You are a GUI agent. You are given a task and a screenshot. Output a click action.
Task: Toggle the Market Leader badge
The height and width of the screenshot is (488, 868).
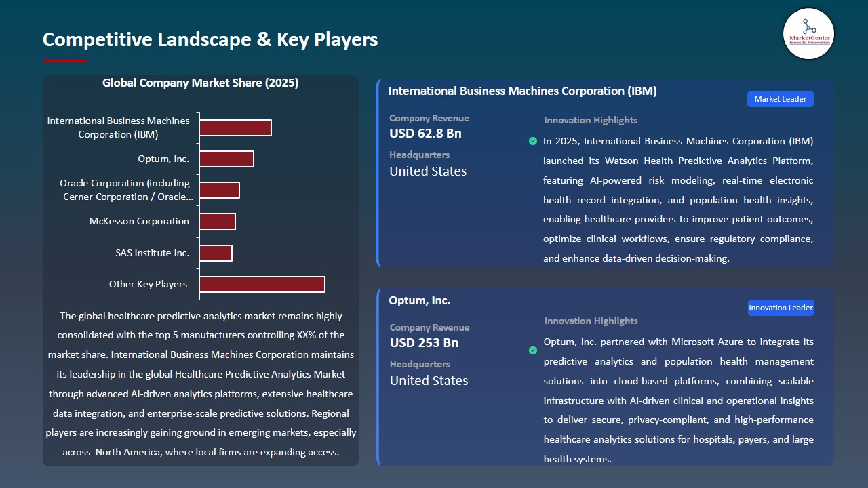(780, 98)
